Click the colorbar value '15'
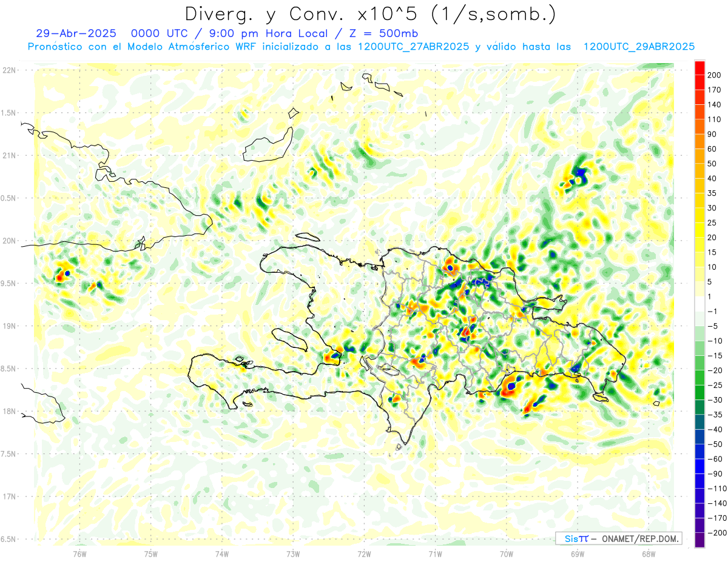The height and width of the screenshot is (562, 728). tap(712, 252)
